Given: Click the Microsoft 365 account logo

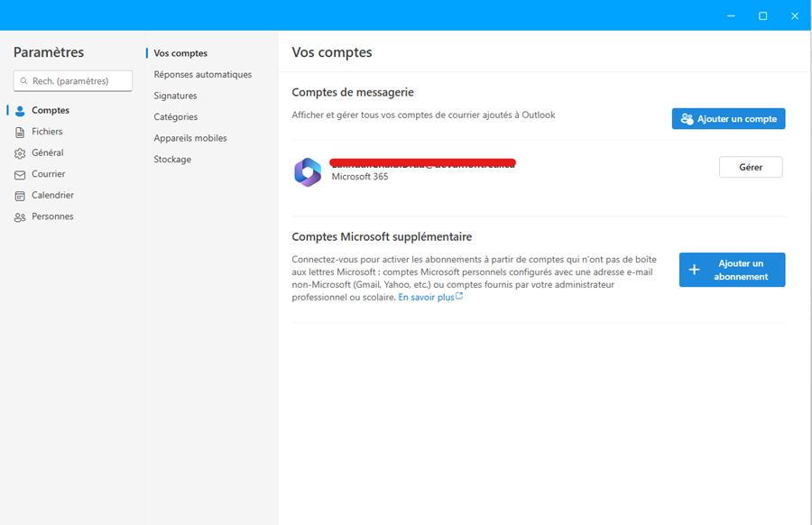Looking at the screenshot, I should coord(308,172).
